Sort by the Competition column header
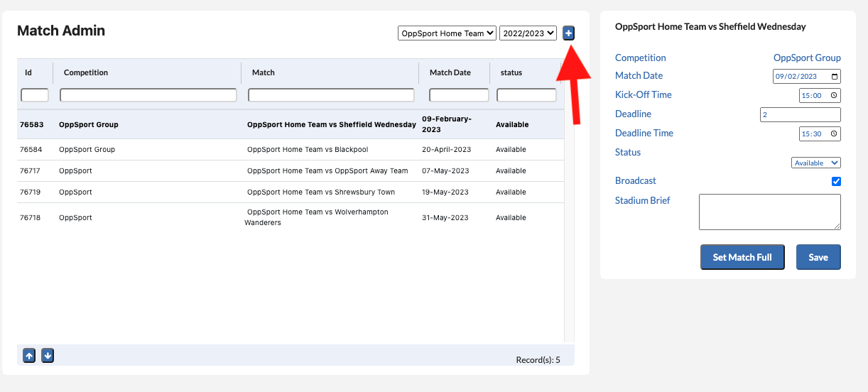 point(86,72)
